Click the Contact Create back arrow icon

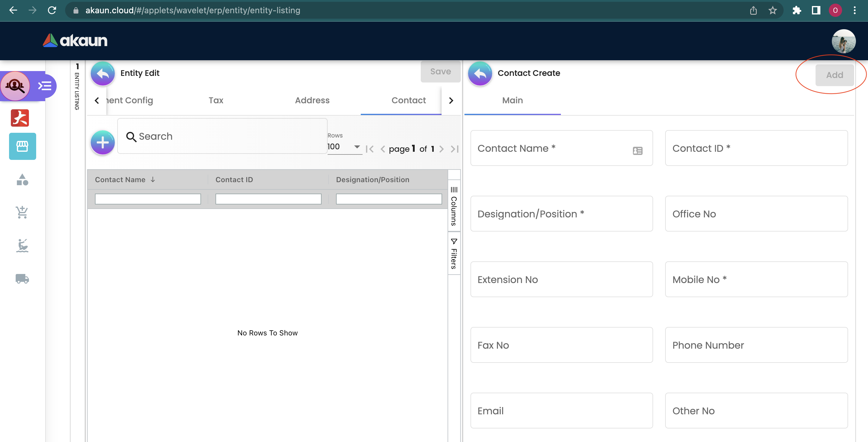pyautogui.click(x=480, y=73)
